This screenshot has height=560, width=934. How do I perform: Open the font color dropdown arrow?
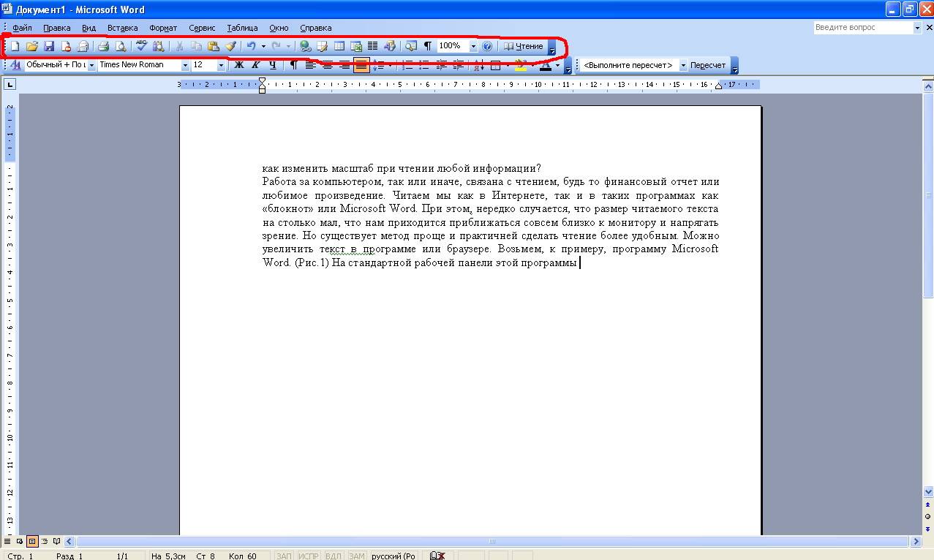(x=557, y=65)
